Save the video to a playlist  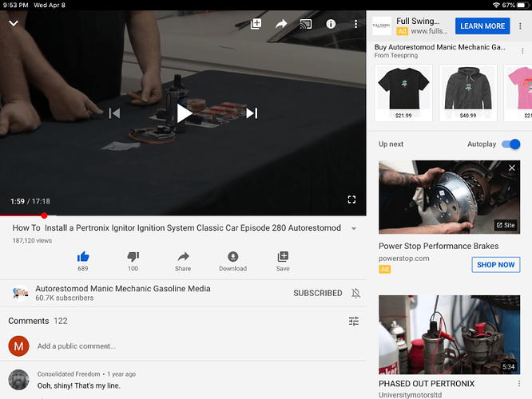(283, 262)
